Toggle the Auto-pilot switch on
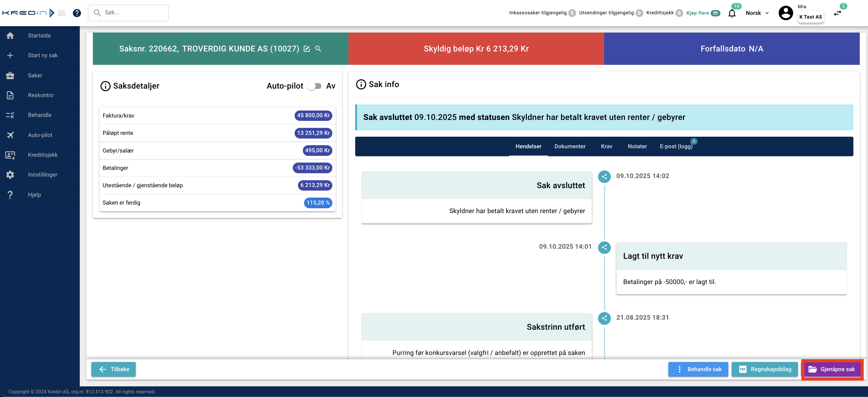This screenshot has width=868, height=397. 314,86
